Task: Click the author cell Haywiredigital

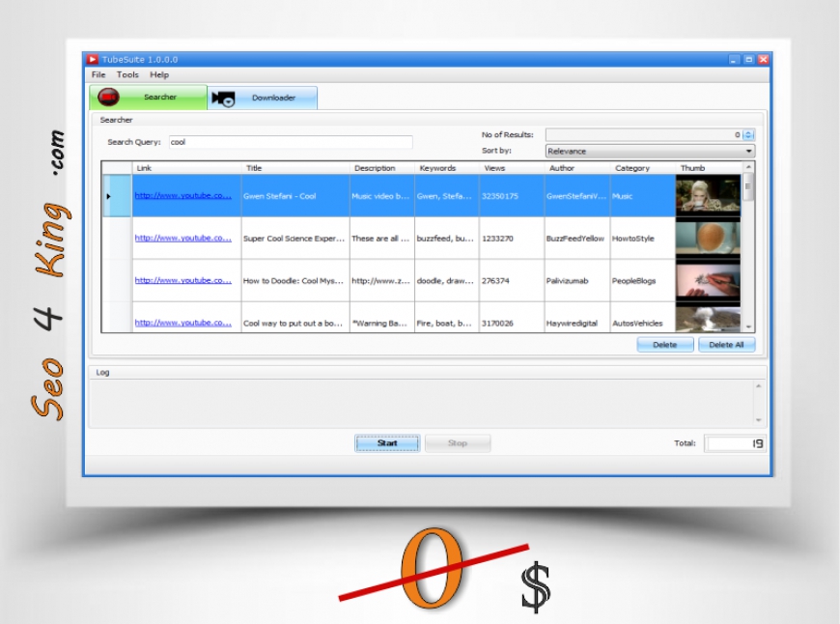Action: 577,318
